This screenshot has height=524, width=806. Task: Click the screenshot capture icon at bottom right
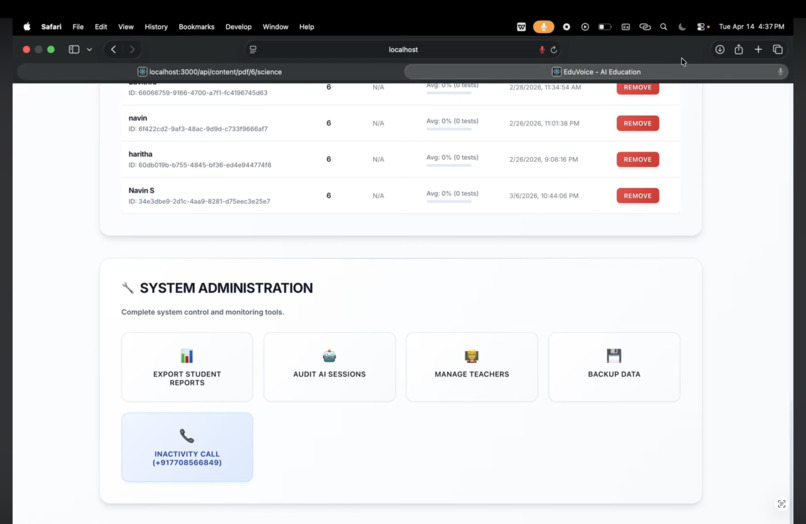coord(781,504)
